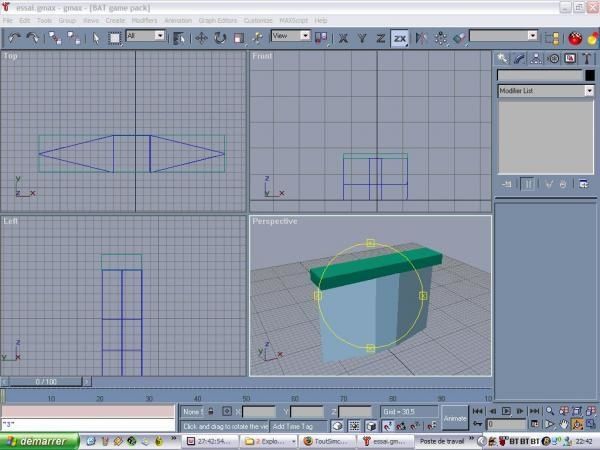Click the Pin Stack icon under modifier stack

point(507,184)
